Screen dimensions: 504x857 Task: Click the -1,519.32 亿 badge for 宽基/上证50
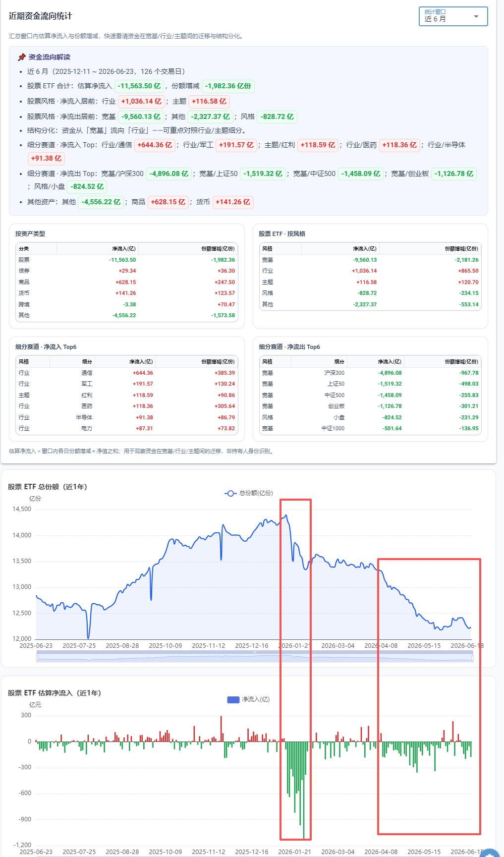pyautogui.click(x=263, y=174)
